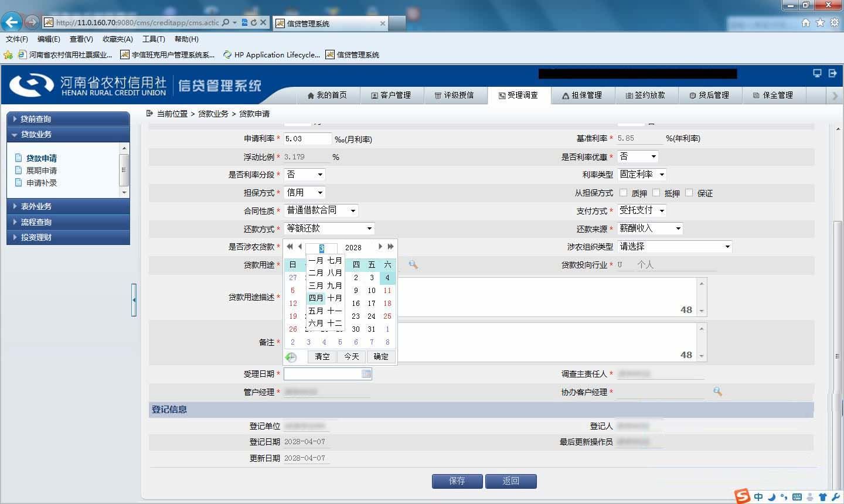The width and height of the screenshot is (844, 504).
Task: Click the 受理日期 input field
Action: [328, 374]
